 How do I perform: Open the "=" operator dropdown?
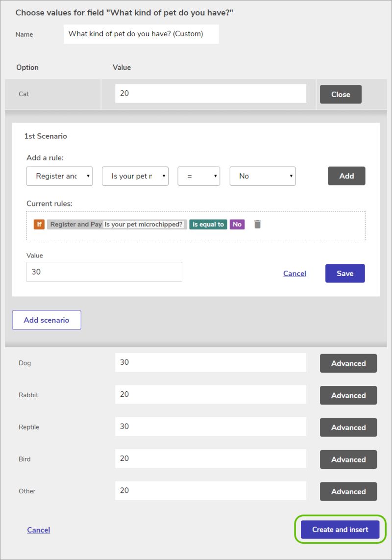198,176
